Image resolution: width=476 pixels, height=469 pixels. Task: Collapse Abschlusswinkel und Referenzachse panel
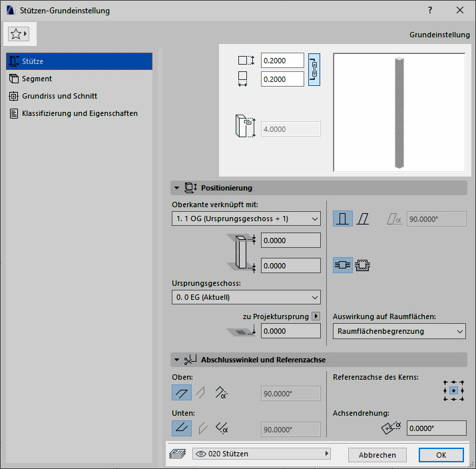(176, 360)
